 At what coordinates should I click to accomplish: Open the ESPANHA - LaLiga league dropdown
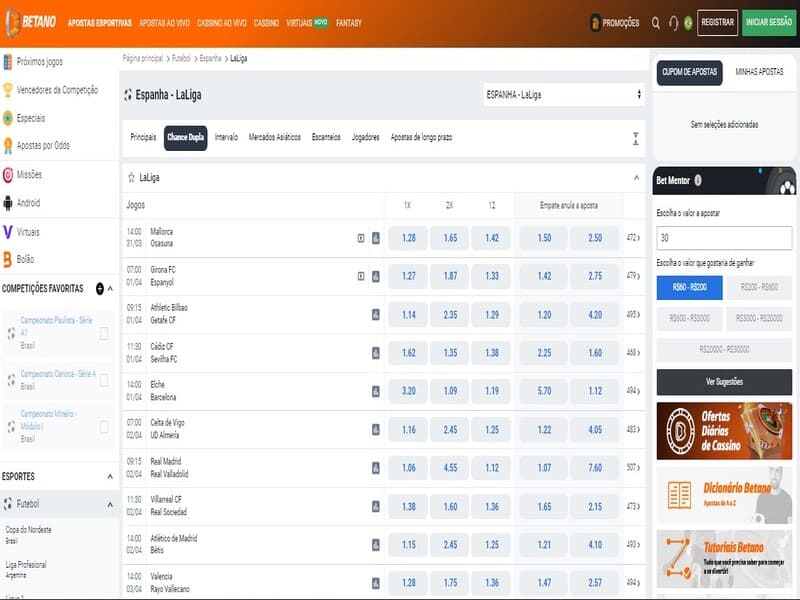point(564,95)
